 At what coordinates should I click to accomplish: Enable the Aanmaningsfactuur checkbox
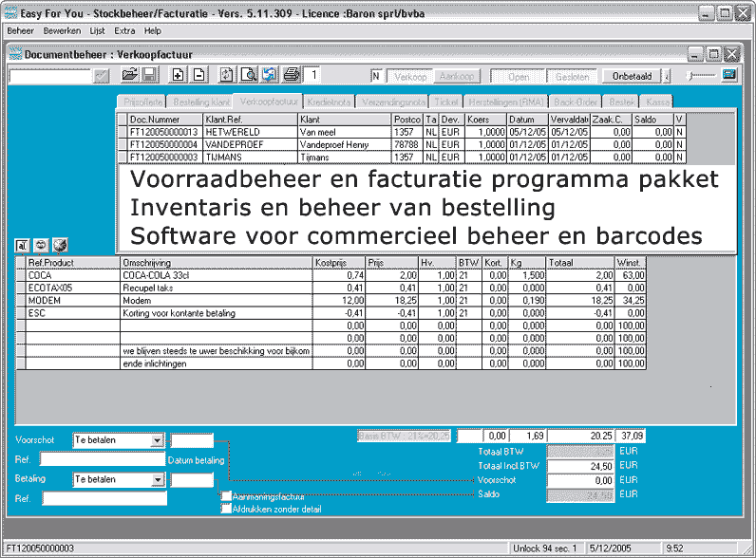click(226, 495)
